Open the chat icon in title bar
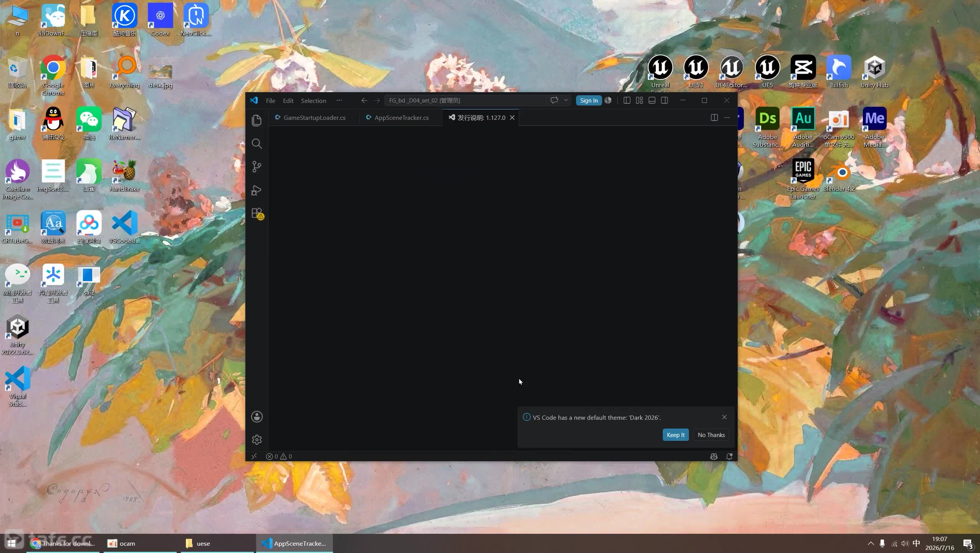The image size is (980, 553). click(554, 100)
